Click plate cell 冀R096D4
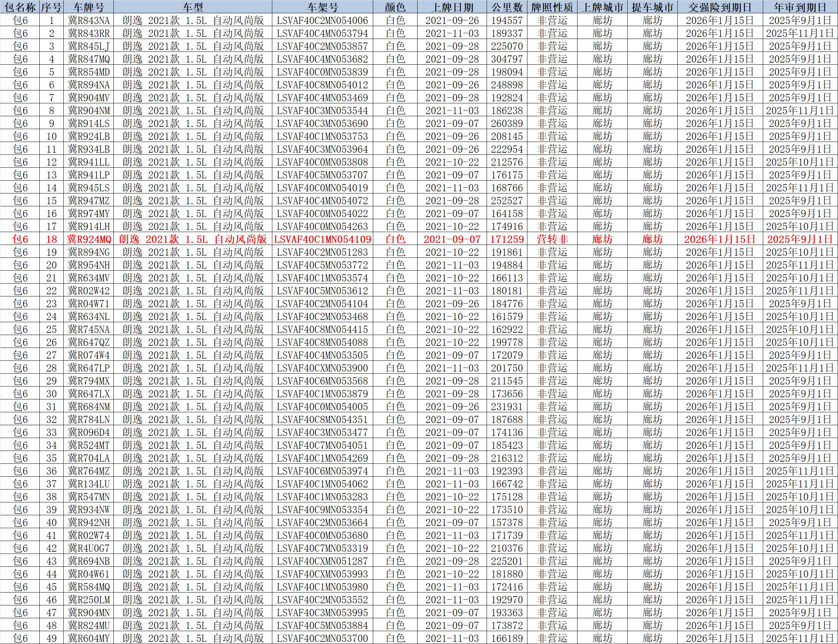This screenshot has width=838, height=644. [89, 432]
